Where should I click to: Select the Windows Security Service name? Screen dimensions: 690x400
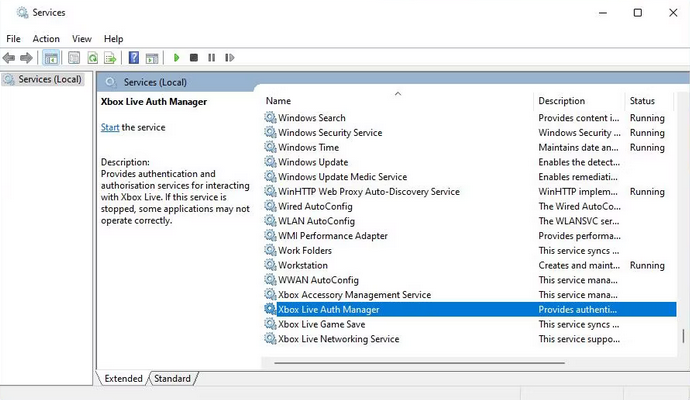tap(330, 132)
